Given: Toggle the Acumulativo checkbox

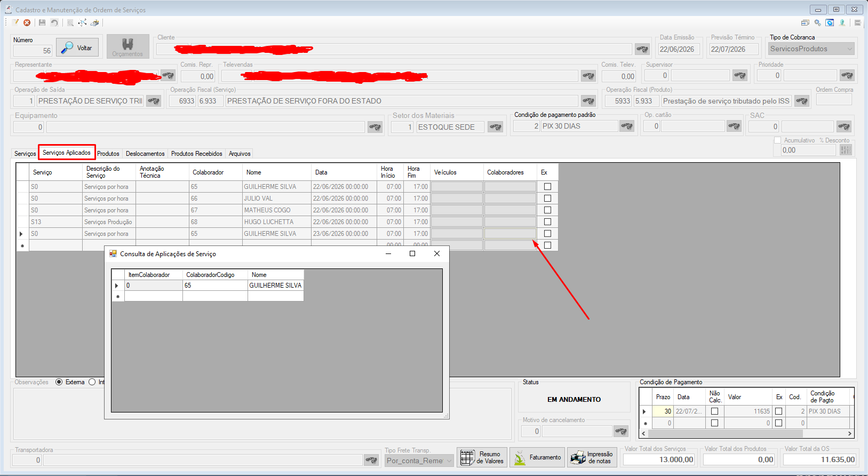Looking at the screenshot, I should coord(778,140).
